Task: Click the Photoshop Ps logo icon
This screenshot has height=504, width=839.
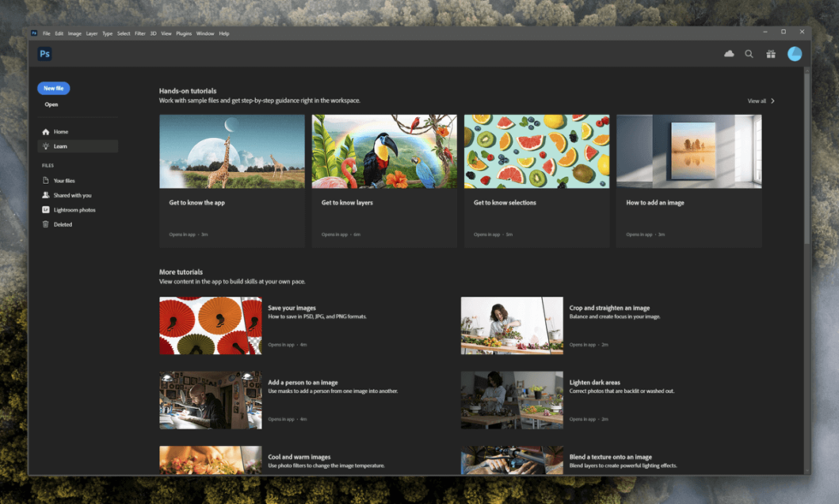Action: pyautogui.click(x=44, y=53)
